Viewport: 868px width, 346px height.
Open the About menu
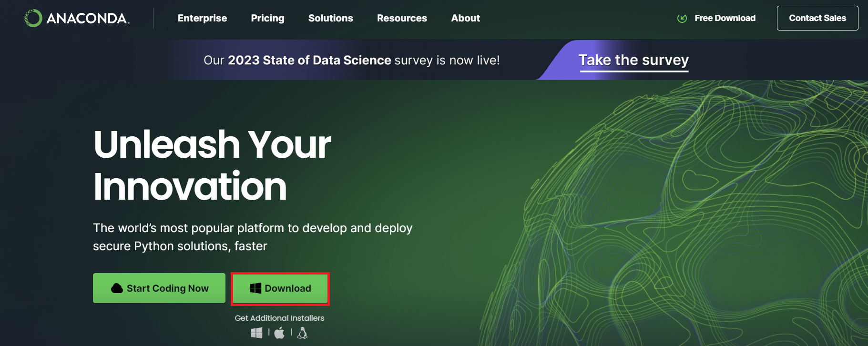465,18
